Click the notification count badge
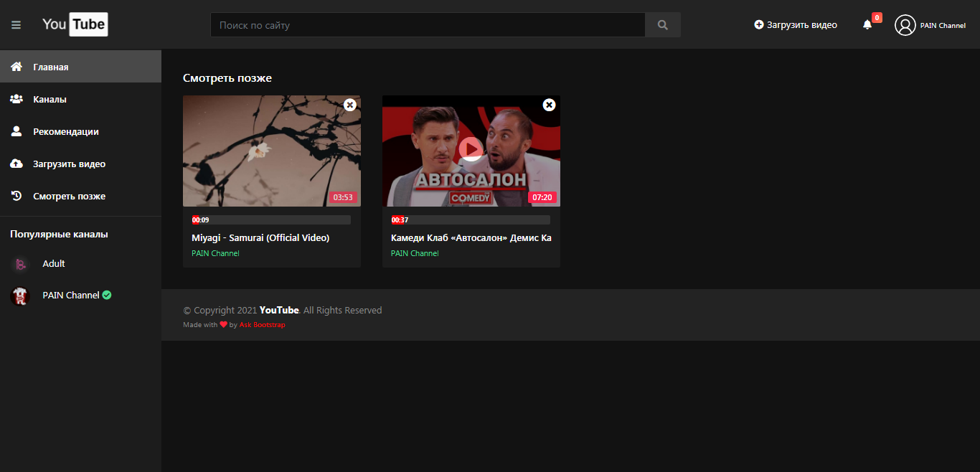The height and width of the screenshot is (472, 980). (x=877, y=18)
